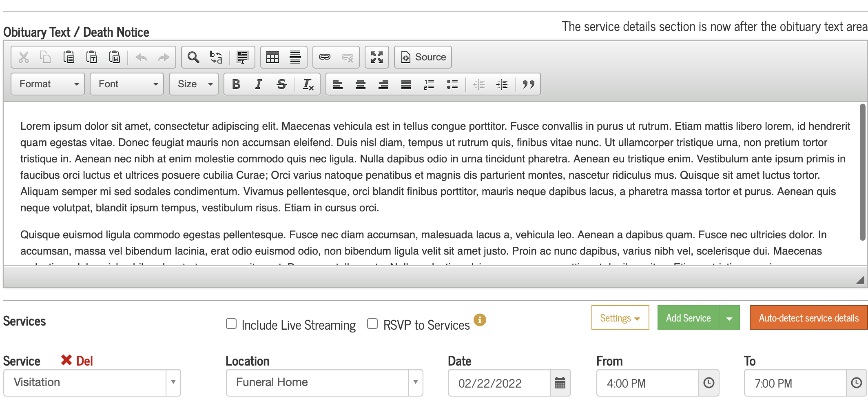
Task: Maximize the editor with the fullscreen icon
Action: coord(376,58)
